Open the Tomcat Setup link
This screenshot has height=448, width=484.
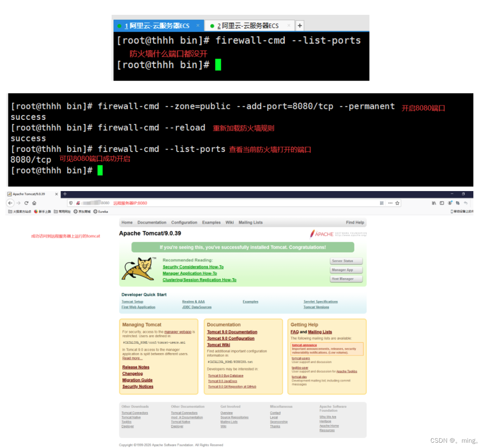(132, 302)
